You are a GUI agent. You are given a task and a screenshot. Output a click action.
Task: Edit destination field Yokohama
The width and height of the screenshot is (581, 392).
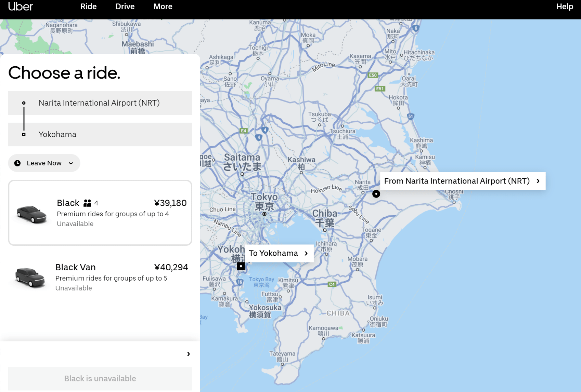tap(100, 134)
